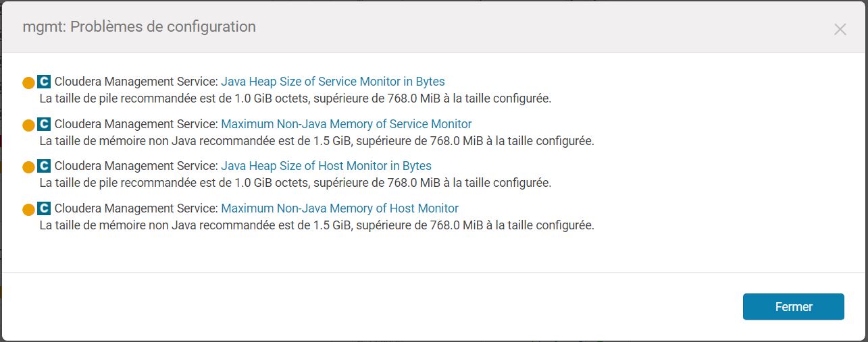Viewport: 868px width, 342px height.
Task: Click warning dot beside Maximum Non-Java Memory of Service Monitor
Action: tap(28, 125)
